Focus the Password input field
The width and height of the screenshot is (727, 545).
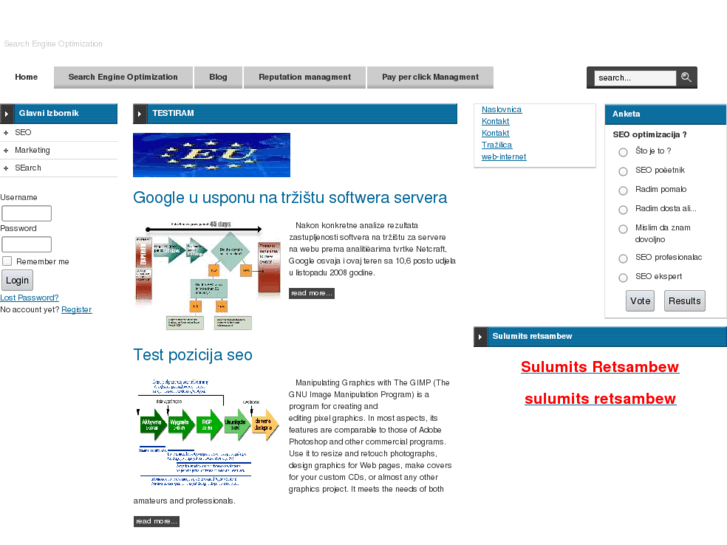[x=26, y=244]
